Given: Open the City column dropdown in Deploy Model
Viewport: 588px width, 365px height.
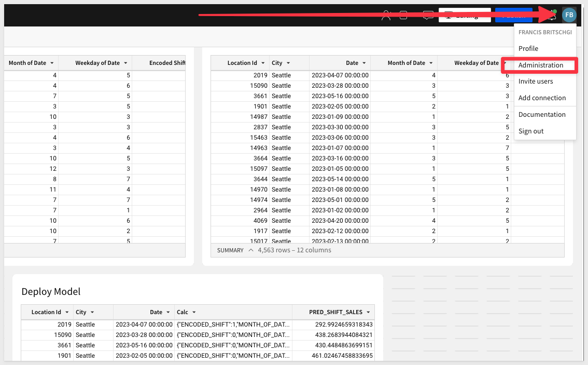Looking at the screenshot, I should click(x=92, y=312).
